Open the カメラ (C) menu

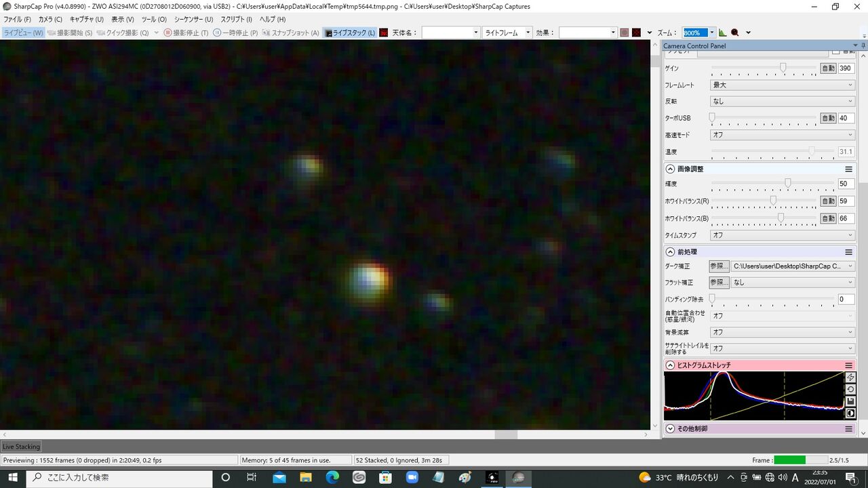pyautogui.click(x=50, y=20)
